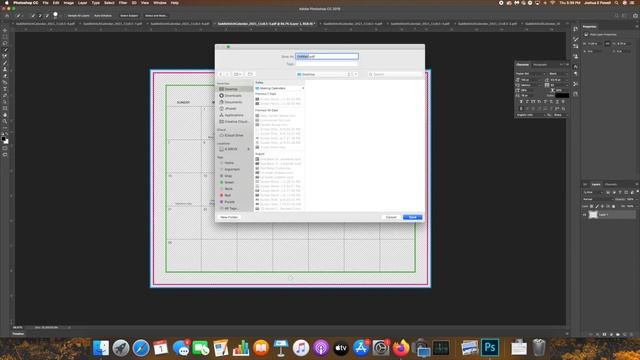640x360 pixels.
Task: Open Music app in the dock
Action: (x=301, y=348)
